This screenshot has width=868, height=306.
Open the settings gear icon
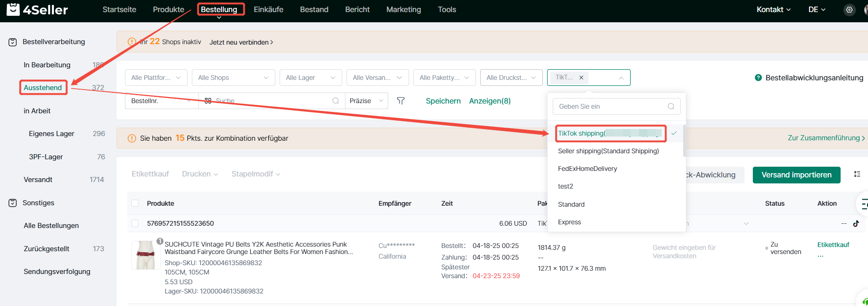click(x=849, y=10)
